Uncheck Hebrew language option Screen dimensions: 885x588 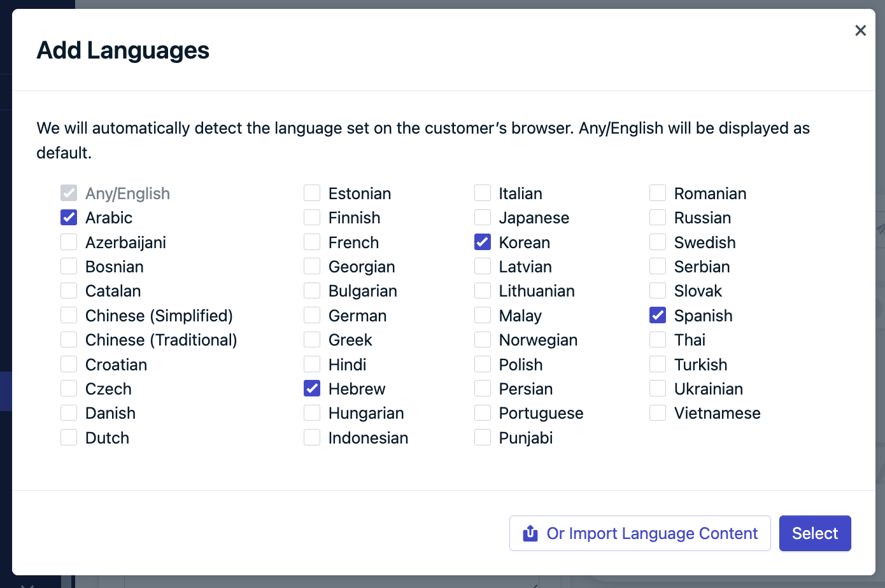[x=312, y=389]
